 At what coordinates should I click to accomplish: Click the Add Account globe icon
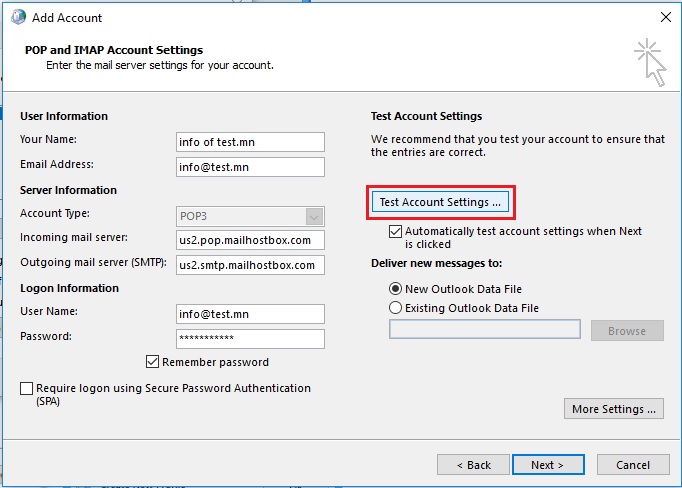(18, 17)
